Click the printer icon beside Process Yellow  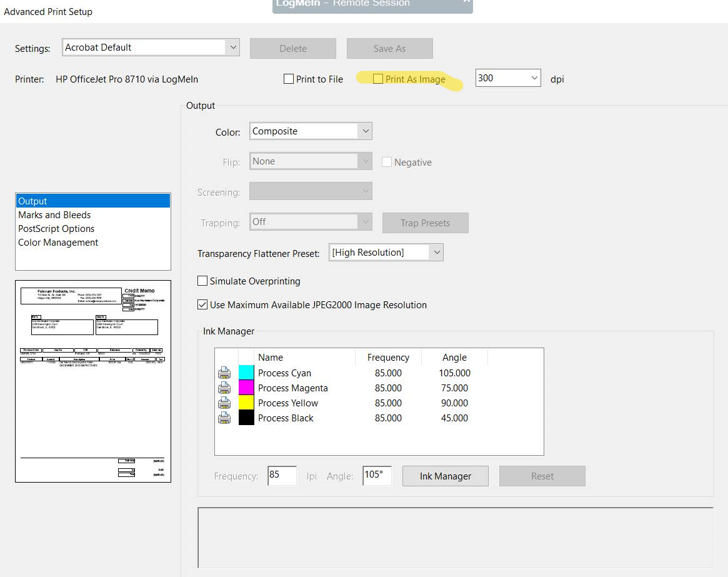click(x=224, y=403)
